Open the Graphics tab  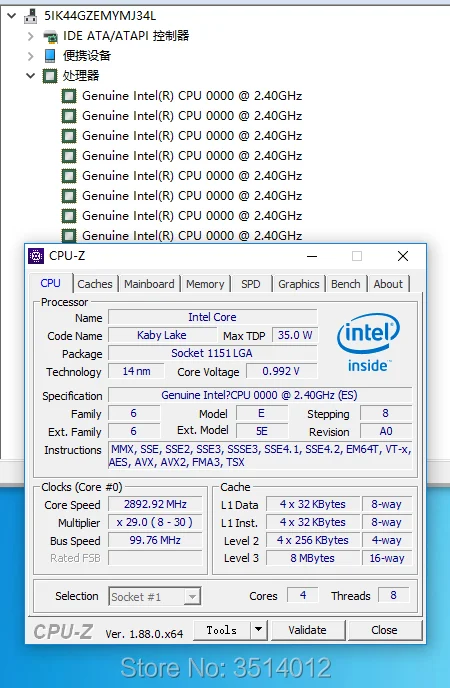click(x=299, y=284)
